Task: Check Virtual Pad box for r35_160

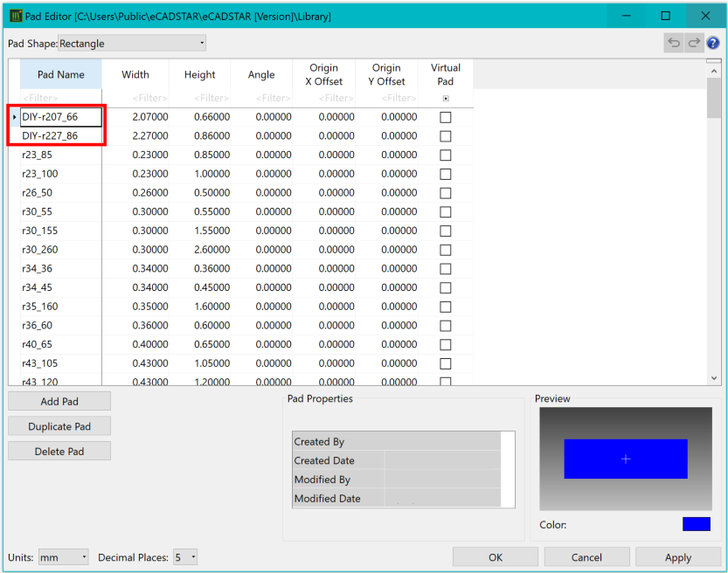Action: (445, 307)
